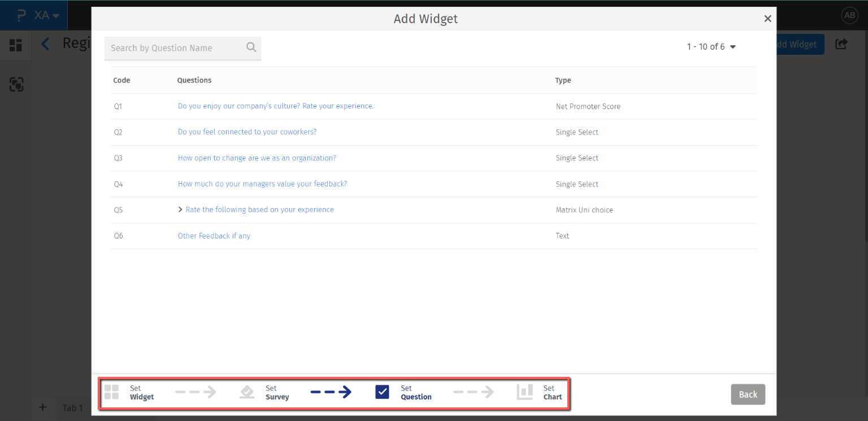868x421 pixels.
Task: Click the Set Chart step icon
Action: [x=524, y=392]
